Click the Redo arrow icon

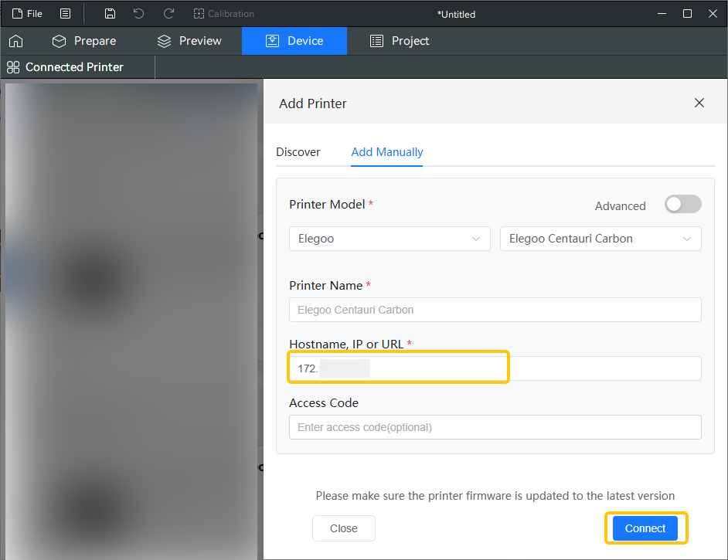tap(168, 13)
